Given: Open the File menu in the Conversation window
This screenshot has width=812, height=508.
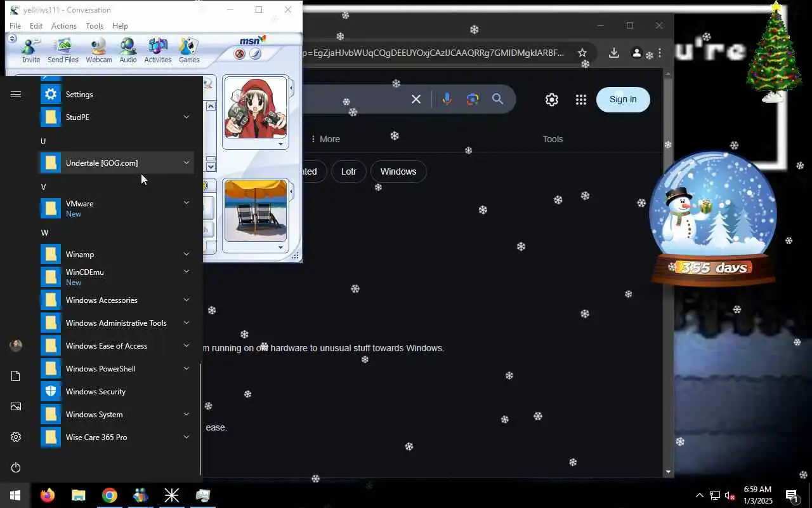Looking at the screenshot, I should [x=15, y=26].
